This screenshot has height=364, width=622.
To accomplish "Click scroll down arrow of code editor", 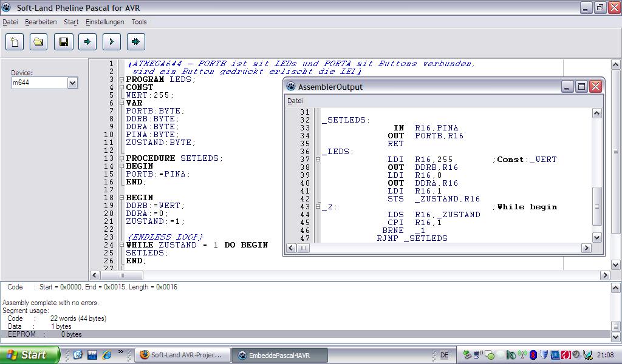I will [615, 265].
